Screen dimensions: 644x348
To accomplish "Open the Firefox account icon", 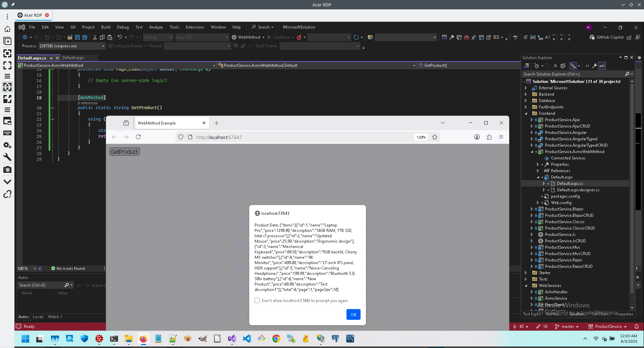I will (477, 137).
